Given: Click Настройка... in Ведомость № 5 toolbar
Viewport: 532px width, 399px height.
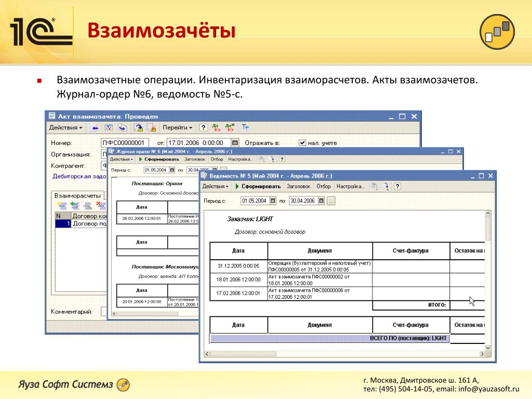Looking at the screenshot, I should 351,187.
